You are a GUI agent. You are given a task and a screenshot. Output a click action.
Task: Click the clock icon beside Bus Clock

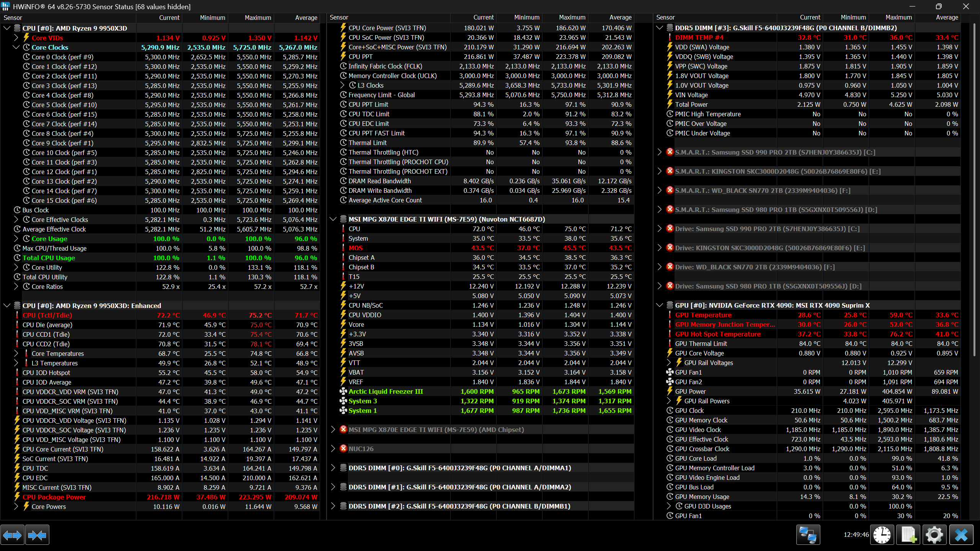pyautogui.click(x=17, y=210)
